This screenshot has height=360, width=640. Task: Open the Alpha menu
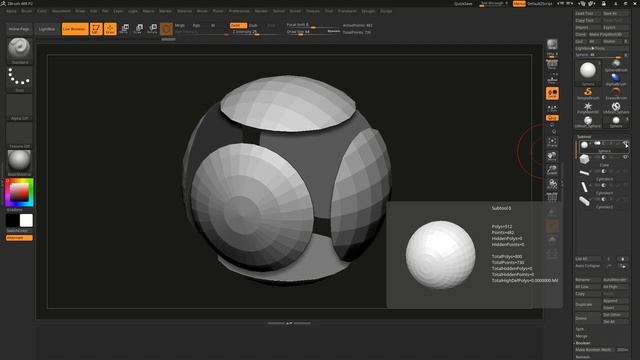[11, 11]
